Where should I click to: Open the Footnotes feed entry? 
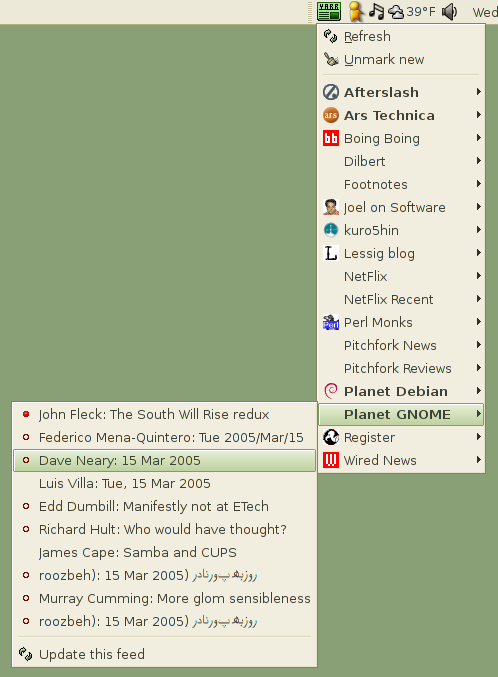pyautogui.click(x=401, y=184)
